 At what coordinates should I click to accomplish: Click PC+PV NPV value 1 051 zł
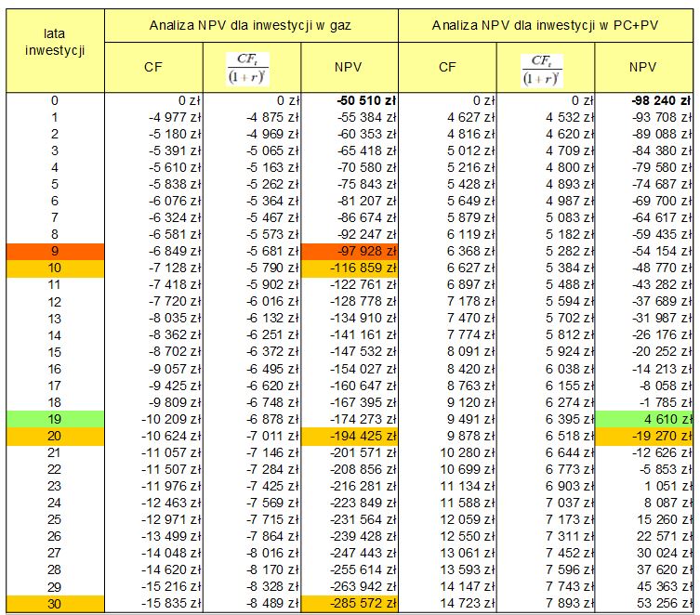coord(667,486)
